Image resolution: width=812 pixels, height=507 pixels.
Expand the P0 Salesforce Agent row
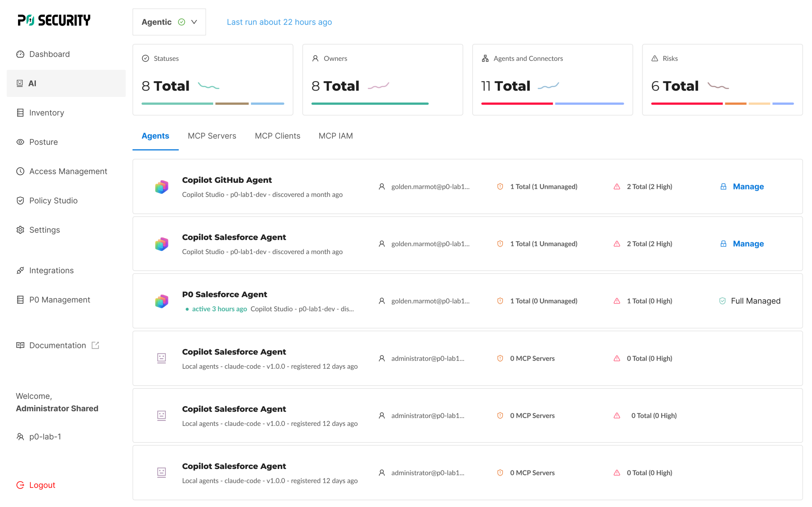coord(468,301)
